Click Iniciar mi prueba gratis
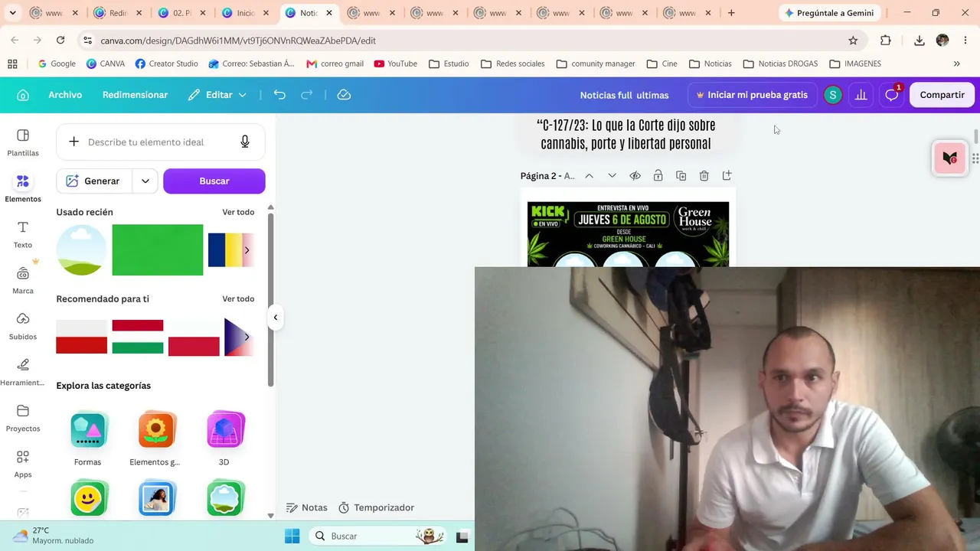The height and width of the screenshot is (551, 980). (752, 95)
